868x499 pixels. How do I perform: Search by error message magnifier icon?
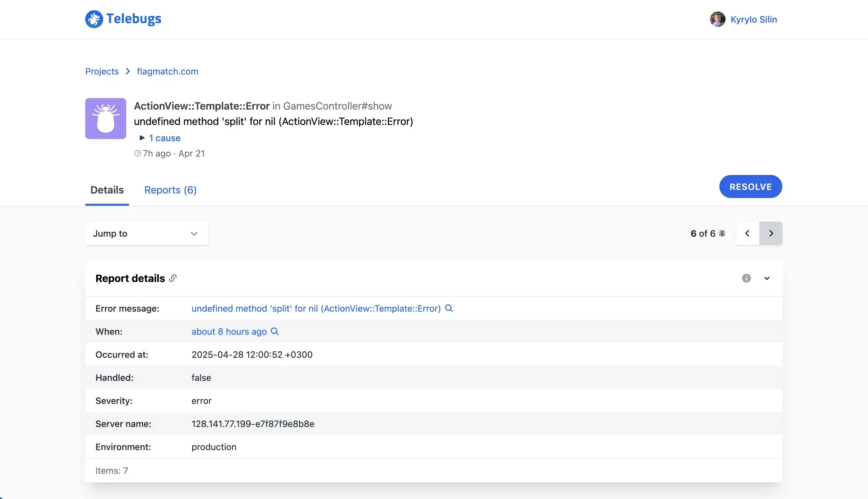[449, 308]
